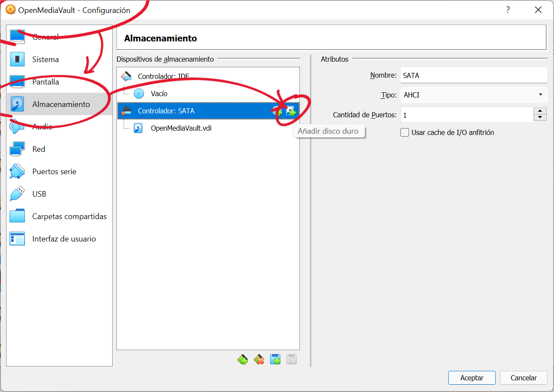The image size is (554, 392).
Task: Open the Red settings page
Action: 38,149
